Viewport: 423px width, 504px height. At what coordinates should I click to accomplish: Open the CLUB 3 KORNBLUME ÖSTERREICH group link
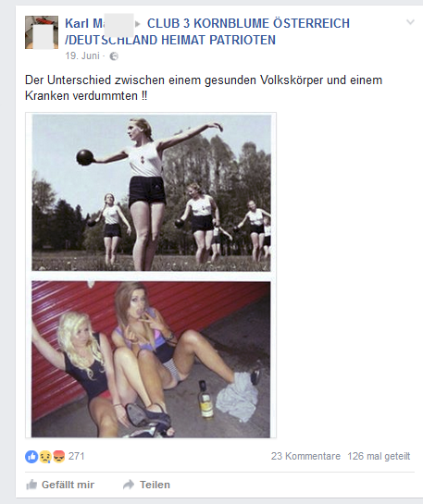[207, 31]
